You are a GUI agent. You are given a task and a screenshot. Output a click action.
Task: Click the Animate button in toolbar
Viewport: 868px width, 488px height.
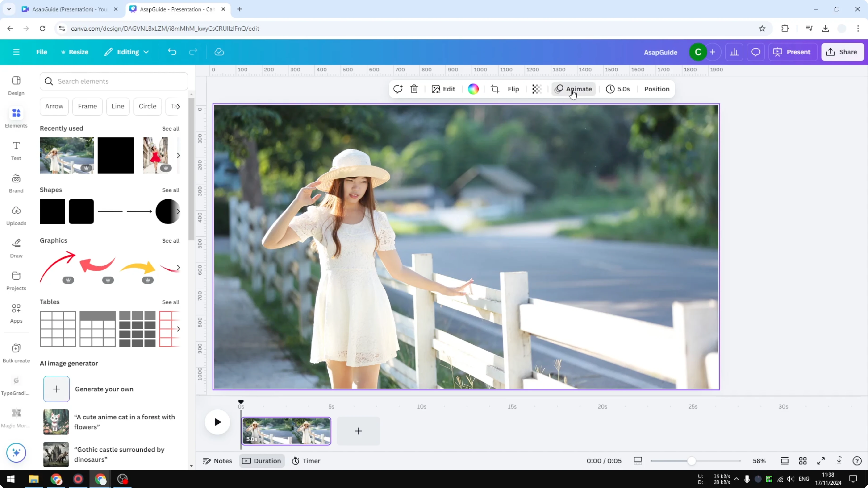pos(574,89)
